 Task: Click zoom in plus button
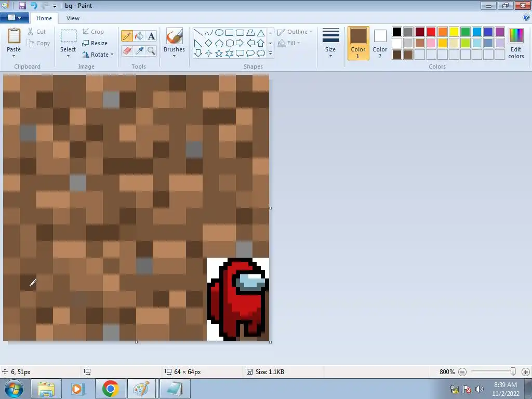click(x=526, y=372)
